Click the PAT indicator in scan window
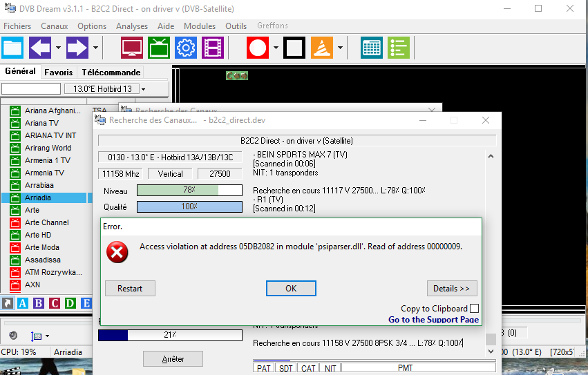Screen dimensions: 588x375 click(264, 368)
